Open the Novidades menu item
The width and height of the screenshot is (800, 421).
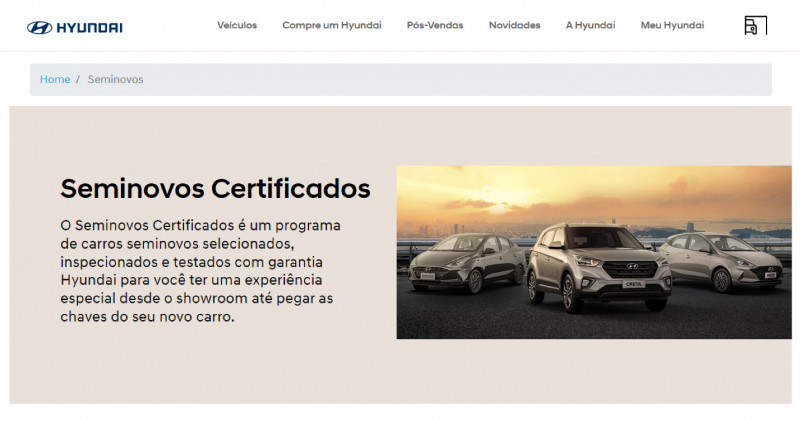[x=514, y=25]
